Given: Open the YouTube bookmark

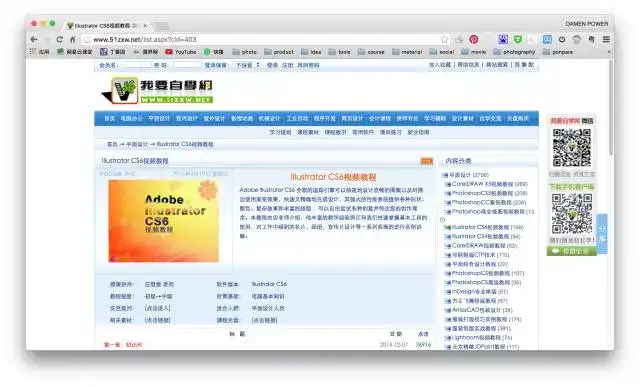Looking at the screenshot, I should tap(181, 52).
